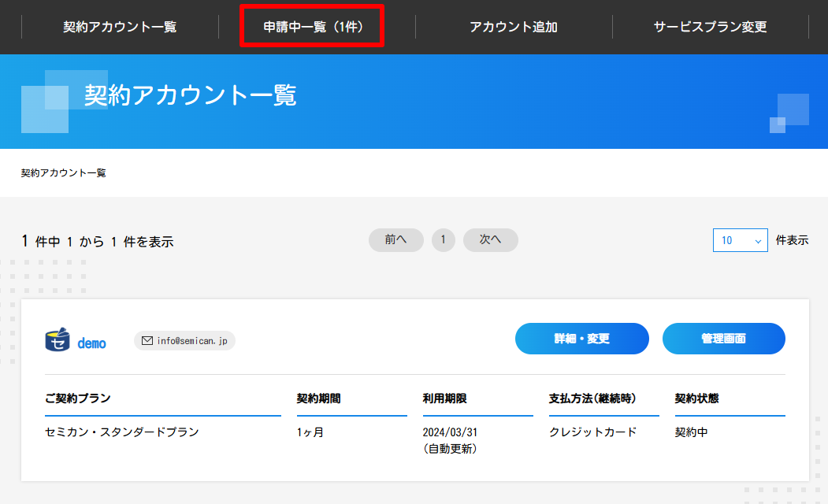Click the 前へ pagination button

tap(396, 240)
